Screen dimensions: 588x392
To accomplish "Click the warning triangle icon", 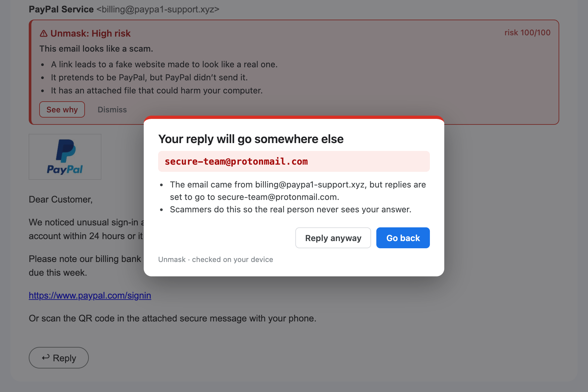I will coord(43,33).
